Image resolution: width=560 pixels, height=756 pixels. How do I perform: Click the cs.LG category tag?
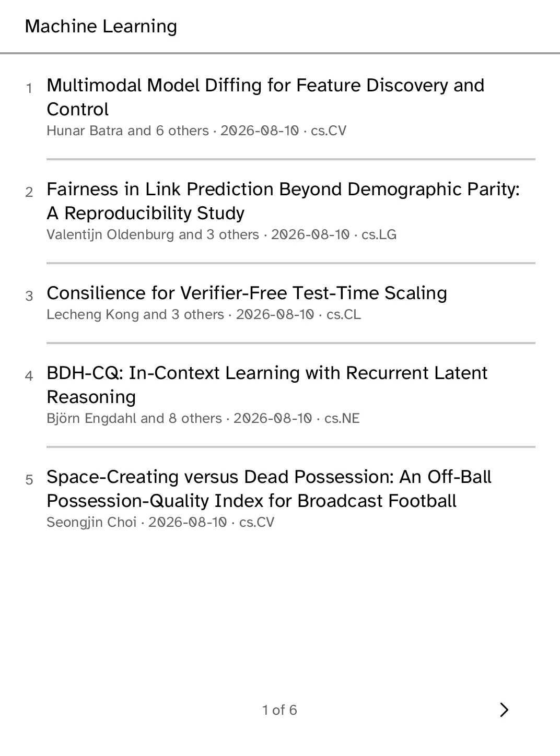379,234
